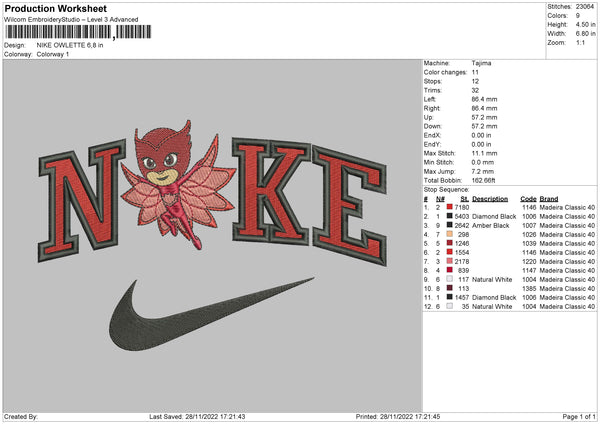The image size is (600, 424).
Task: Click the 'N#' column header
Action: [440, 199]
